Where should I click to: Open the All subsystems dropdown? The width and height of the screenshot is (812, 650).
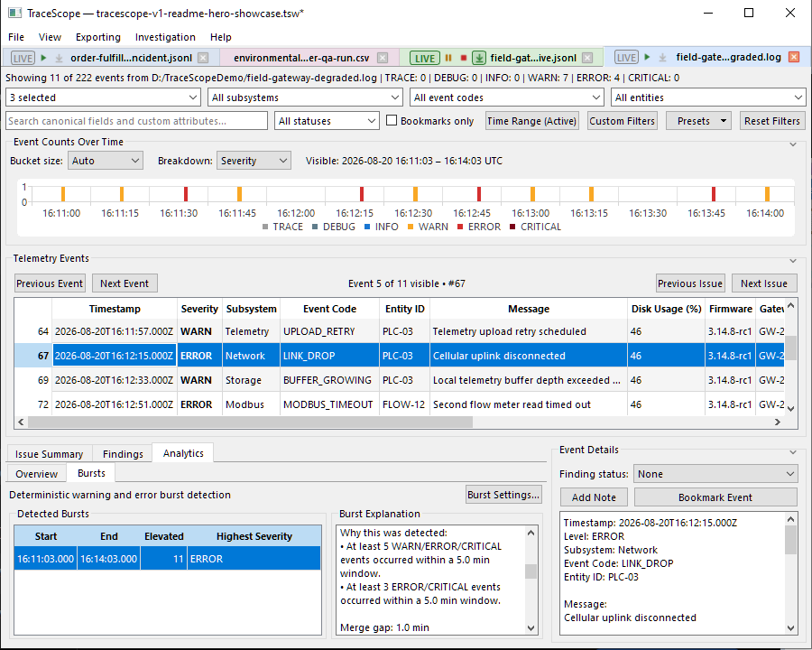point(305,97)
